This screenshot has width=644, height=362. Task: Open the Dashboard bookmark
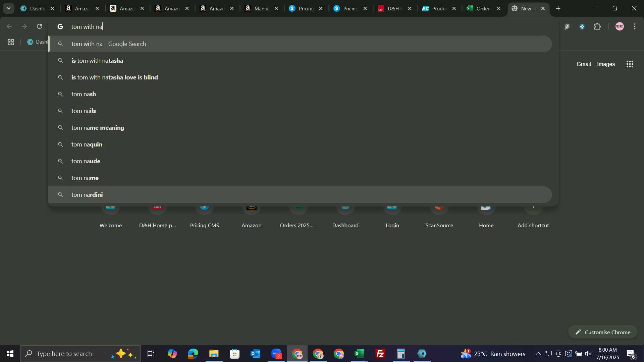click(x=37, y=42)
